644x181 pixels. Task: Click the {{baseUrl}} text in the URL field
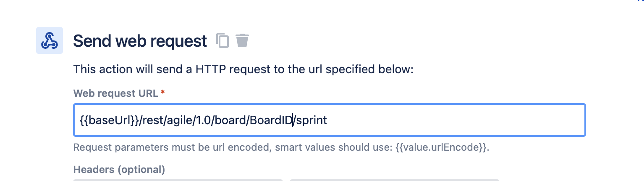pyautogui.click(x=109, y=121)
